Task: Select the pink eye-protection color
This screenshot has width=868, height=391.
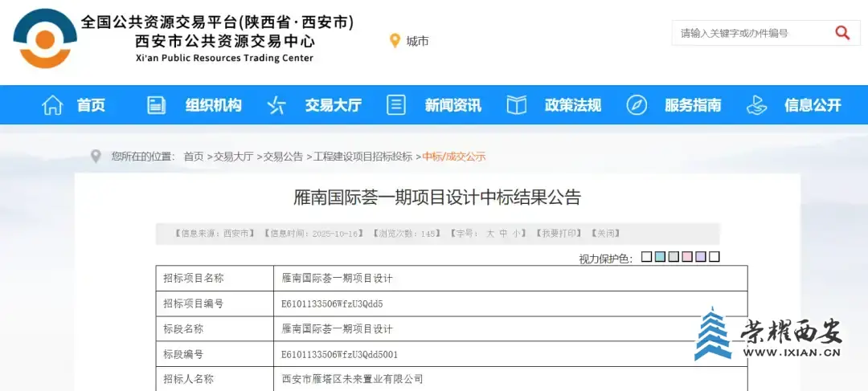Action: [x=686, y=257]
